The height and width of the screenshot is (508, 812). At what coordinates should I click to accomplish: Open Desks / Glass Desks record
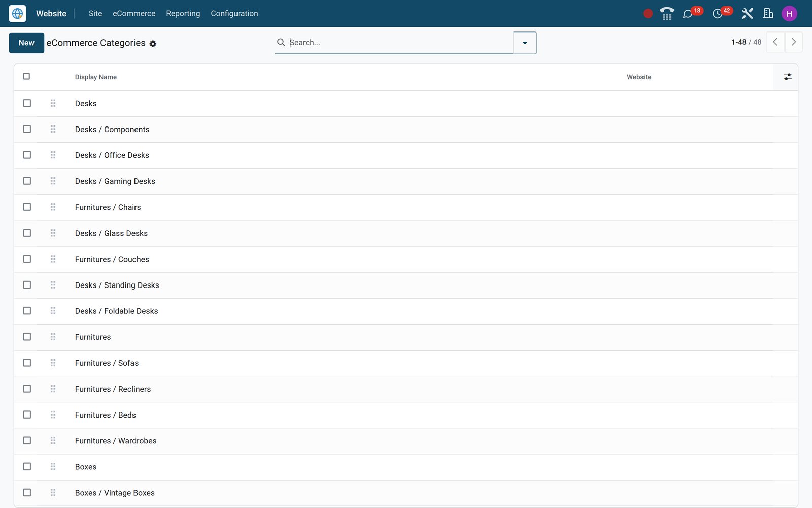111,233
